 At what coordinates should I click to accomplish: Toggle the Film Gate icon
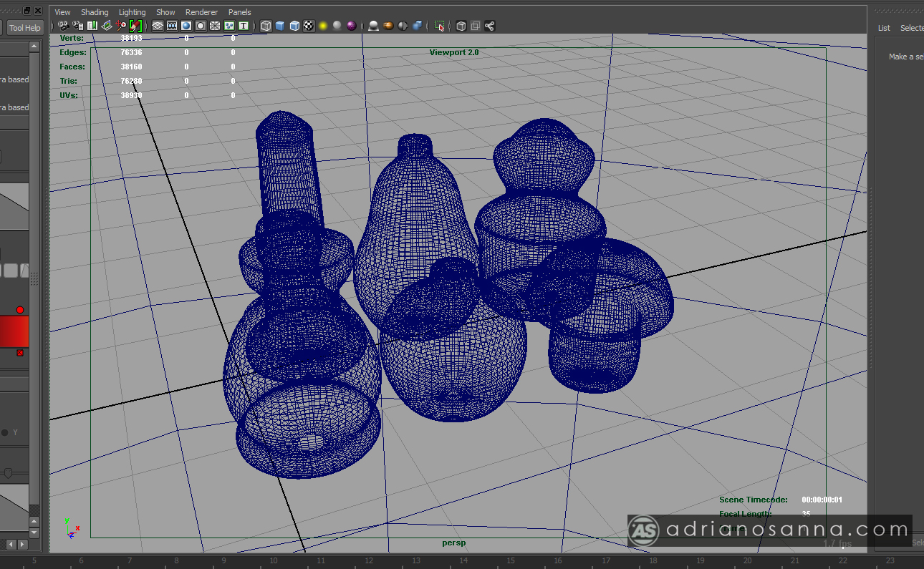click(172, 26)
